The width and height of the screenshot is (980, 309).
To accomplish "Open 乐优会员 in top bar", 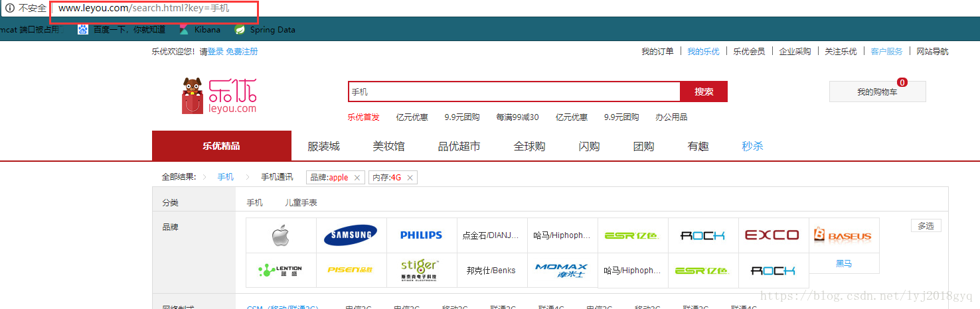I will (749, 52).
